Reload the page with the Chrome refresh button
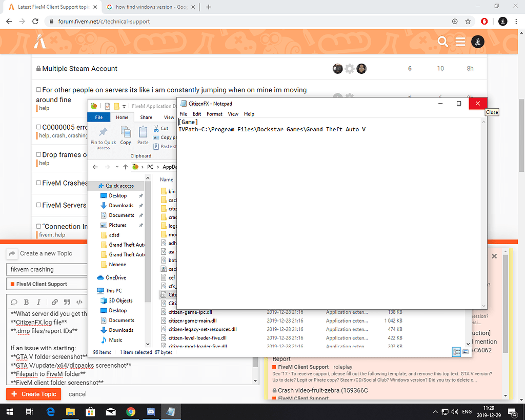525x420 pixels. coord(35,22)
